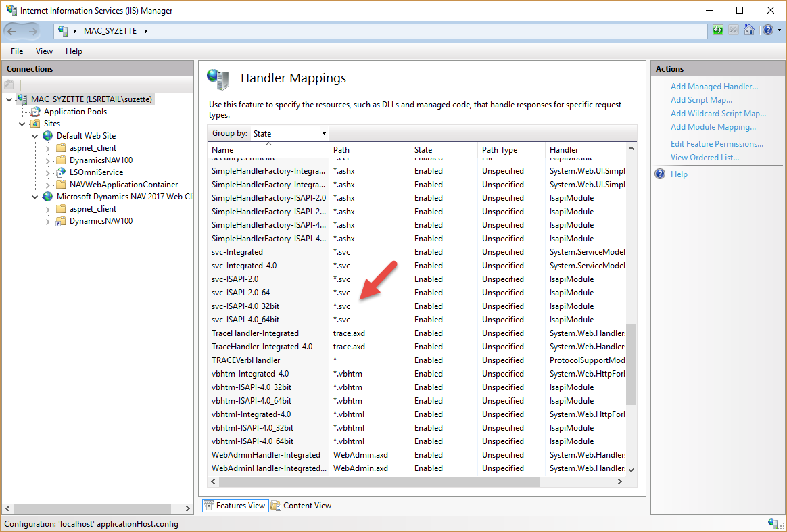
Task: Open the View menu
Action: pos(44,51)
